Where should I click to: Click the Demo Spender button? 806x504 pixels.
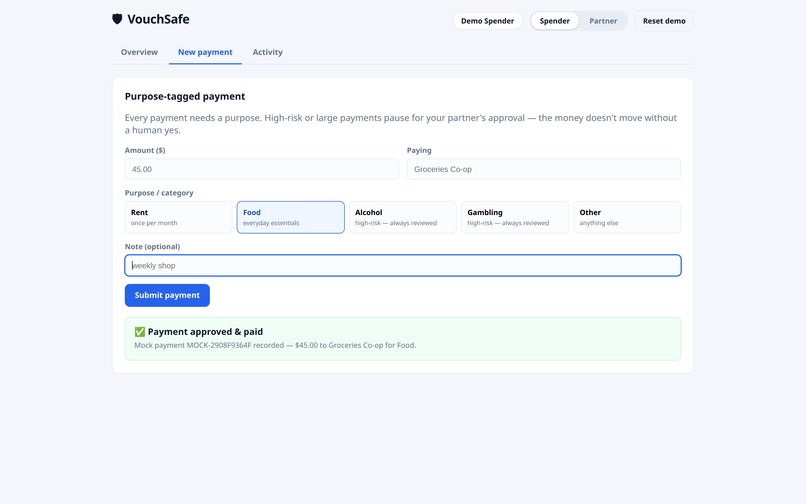487,21
